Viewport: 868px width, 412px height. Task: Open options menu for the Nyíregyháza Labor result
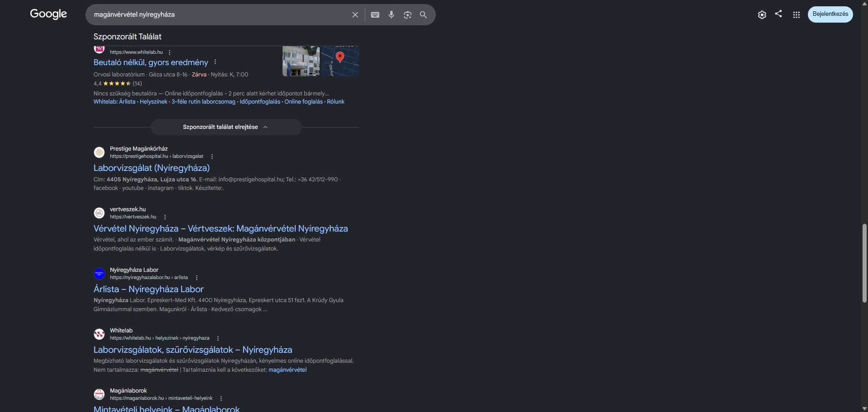point(197,278)
